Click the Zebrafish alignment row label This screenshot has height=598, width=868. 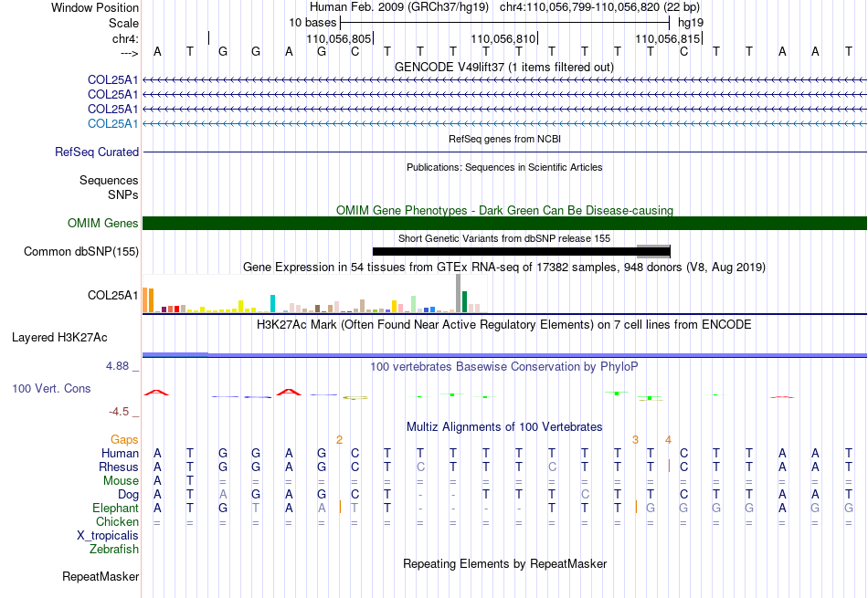pyautogui.click(x=114, y=550)
